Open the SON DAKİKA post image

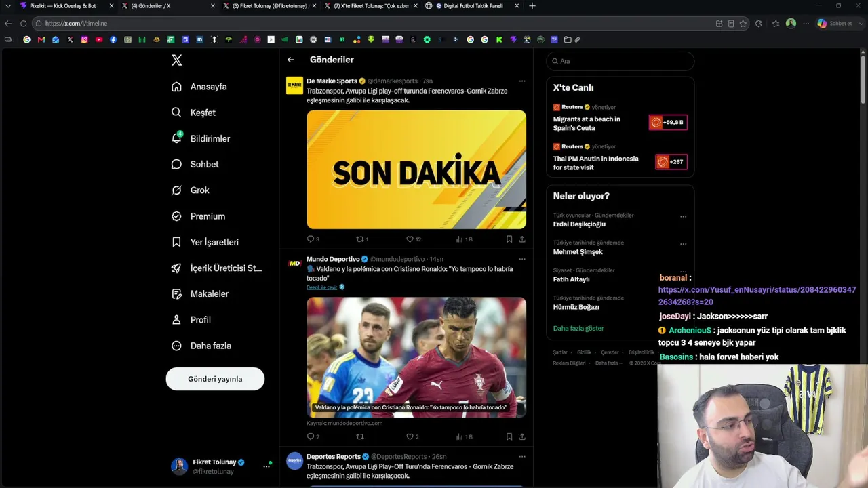(416, 169)
